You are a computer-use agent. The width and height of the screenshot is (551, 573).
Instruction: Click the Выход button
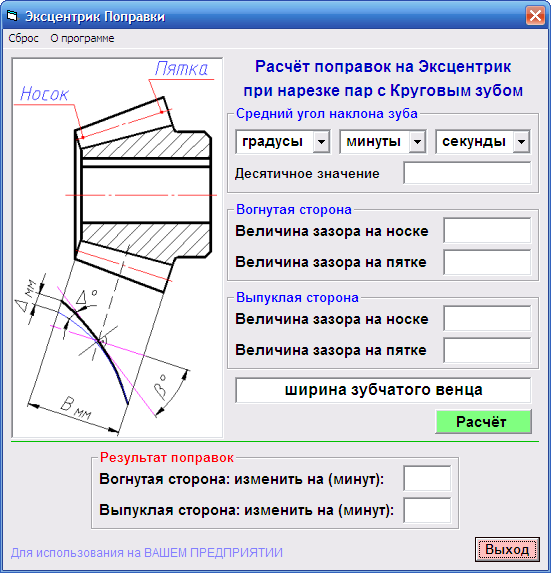tap(507, 549)
